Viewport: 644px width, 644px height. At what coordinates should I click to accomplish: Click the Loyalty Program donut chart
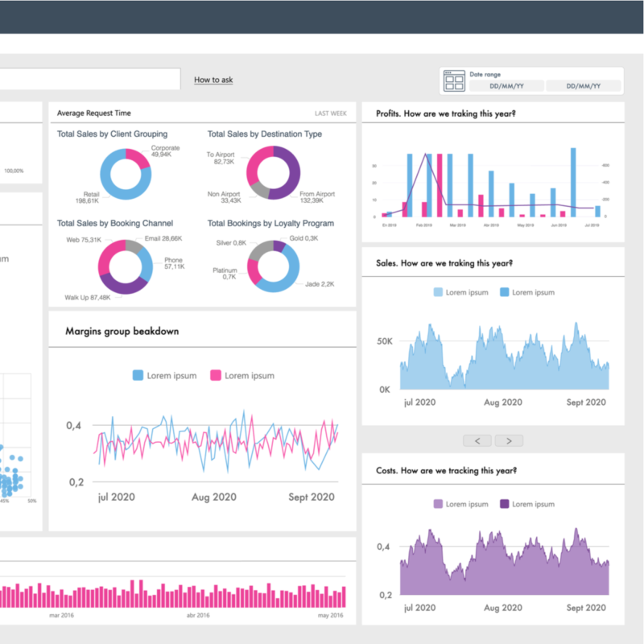pyautogui.click(x=273, y=266)
